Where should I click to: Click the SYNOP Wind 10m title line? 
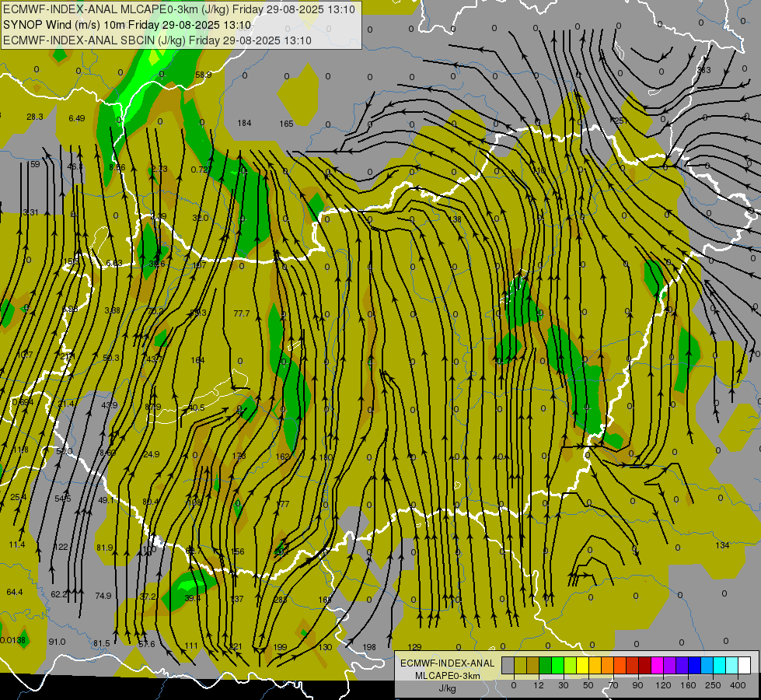(127, 25)
